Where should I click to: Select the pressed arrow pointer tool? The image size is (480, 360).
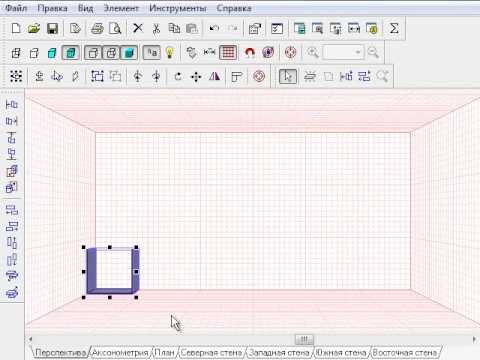288,76
